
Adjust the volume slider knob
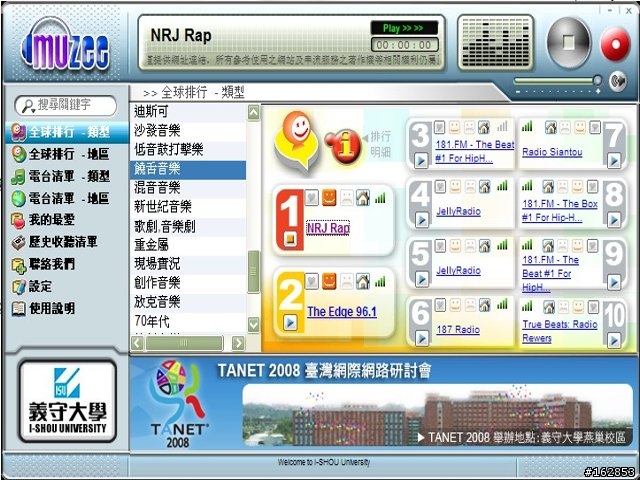click(x=597, y=80)
